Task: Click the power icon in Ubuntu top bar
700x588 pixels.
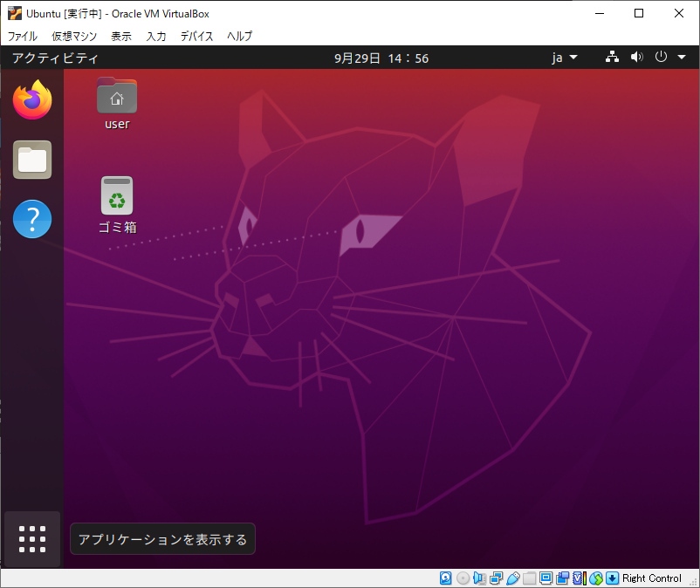Action: [661, 57]
